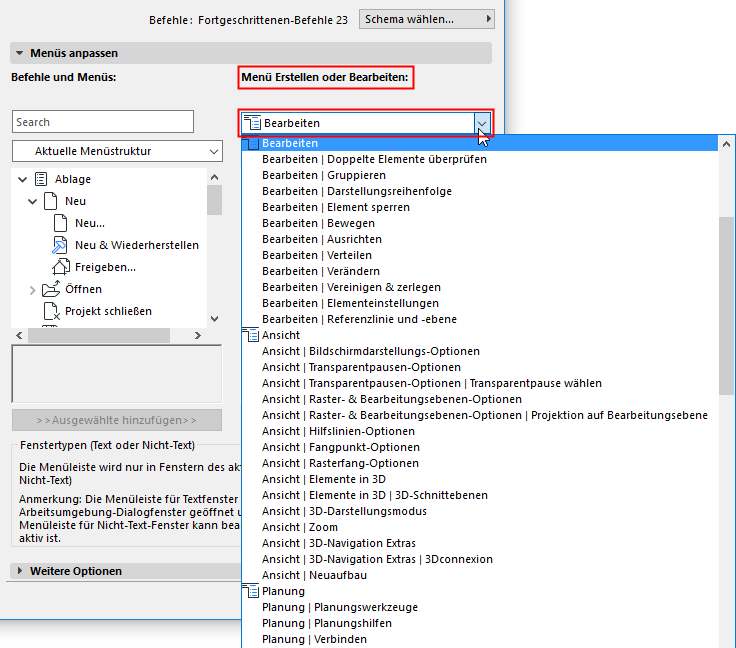Click the Neu folder document icon

[50, 201]
